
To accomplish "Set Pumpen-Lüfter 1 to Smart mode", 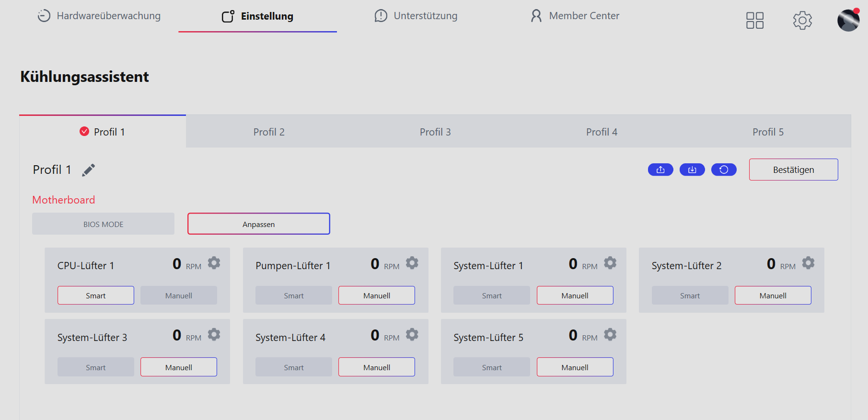I will (294, 295).
